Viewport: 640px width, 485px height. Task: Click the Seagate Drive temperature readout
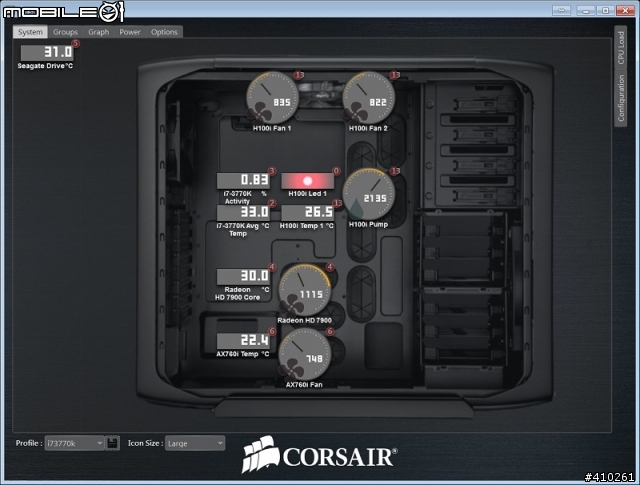coord(47,52)
